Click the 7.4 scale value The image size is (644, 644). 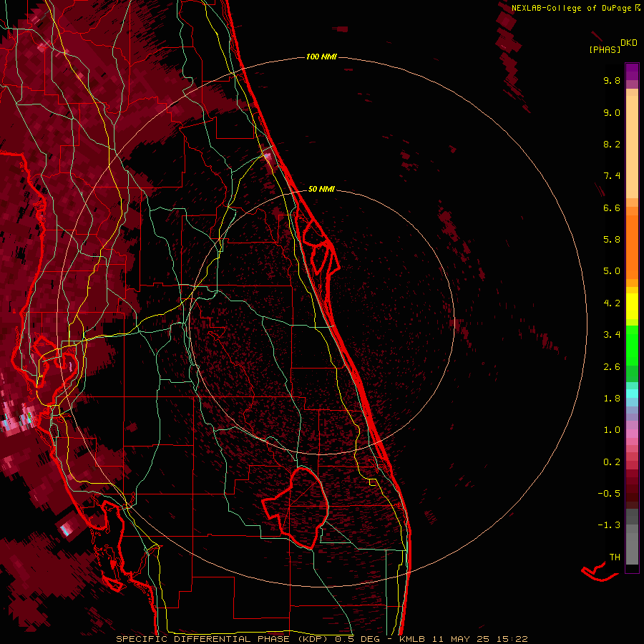pos(612,176)
